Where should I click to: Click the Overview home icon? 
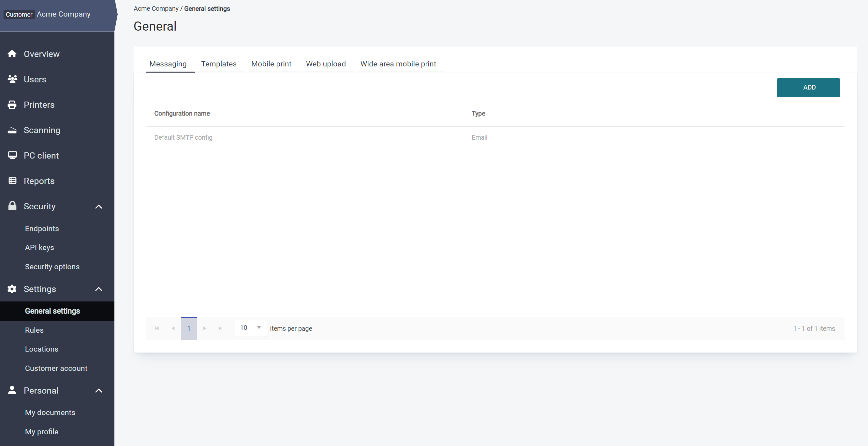[12, 54]
